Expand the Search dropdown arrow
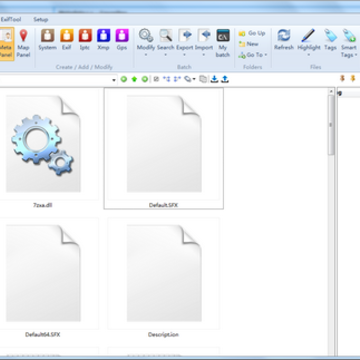 pyautogui.click(x=165, y=55)
